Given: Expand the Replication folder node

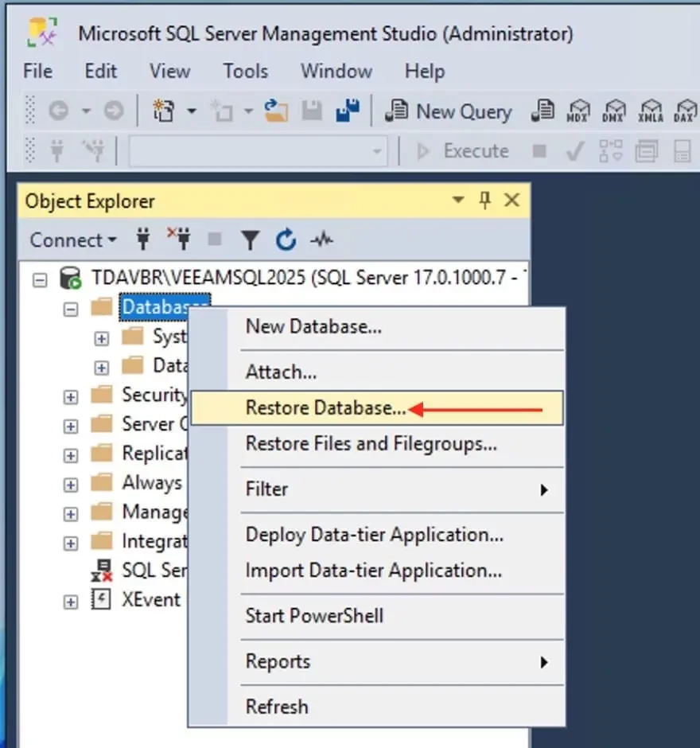Looking at the screenshot, I should tap(71, 456).
